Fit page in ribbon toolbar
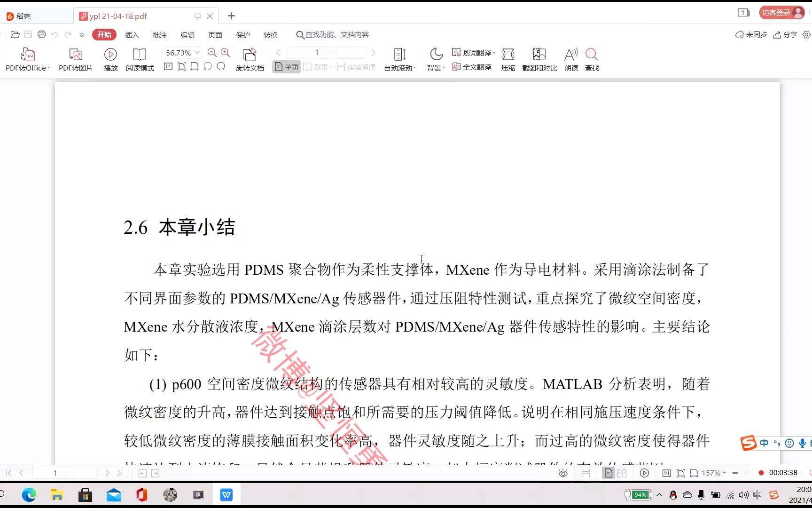This screenshot has height=508, width=812. pyautogui.click(x=181, y=66)
